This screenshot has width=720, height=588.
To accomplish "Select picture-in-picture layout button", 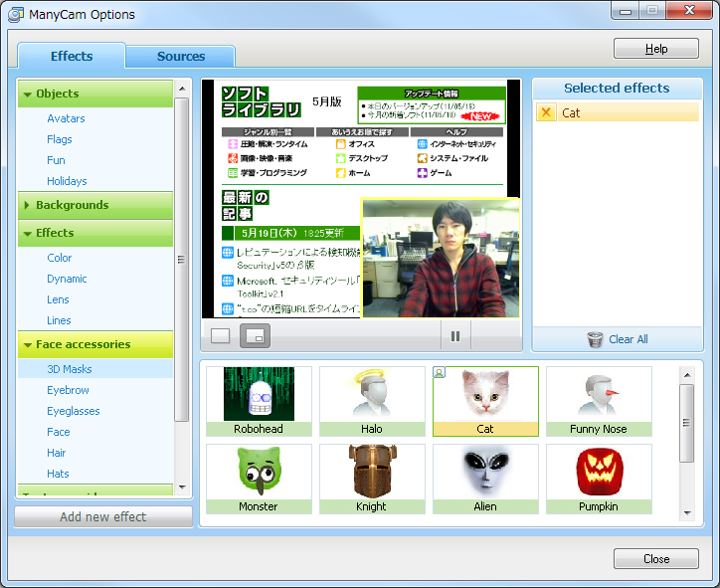I will pyautogui.click(x=255, y=336).
